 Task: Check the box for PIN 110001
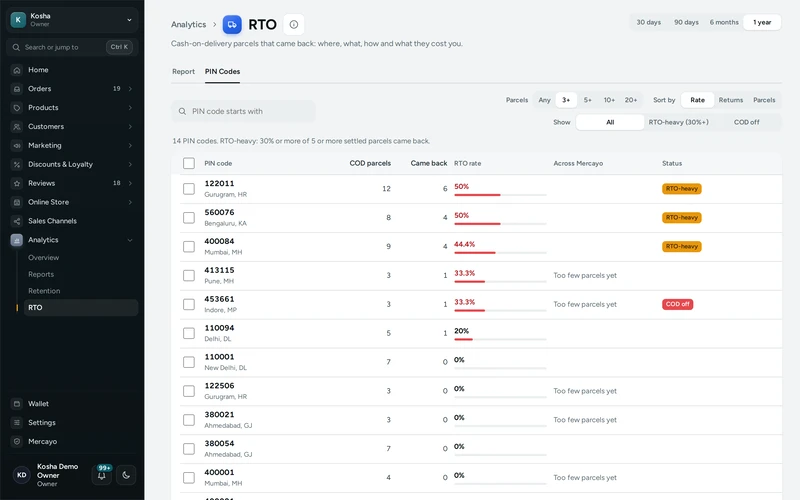(189, 362)
